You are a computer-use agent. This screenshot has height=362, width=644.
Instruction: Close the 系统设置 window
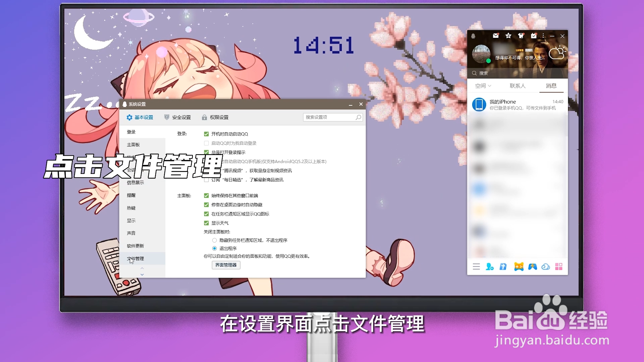click(361, 104)
